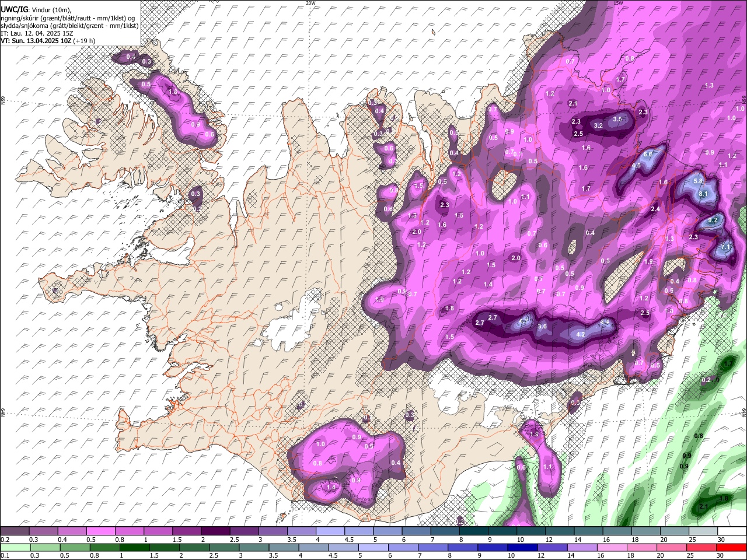Click the 'slydda/snjókoma' legend description line
This screenshot has height=560, width=747.
(69, 26)
